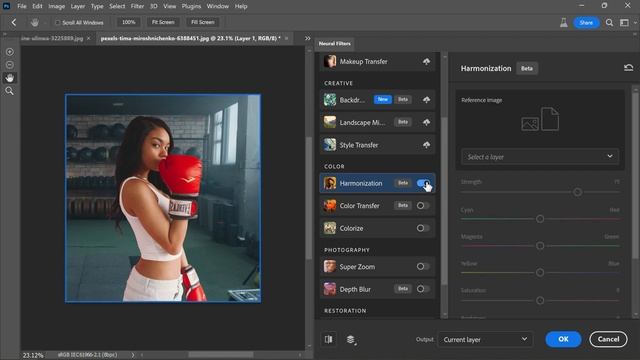The height and width of the screenshot is (360, 640).
Task: Click the Yellow-Blue slider handle
Action: 540,272
